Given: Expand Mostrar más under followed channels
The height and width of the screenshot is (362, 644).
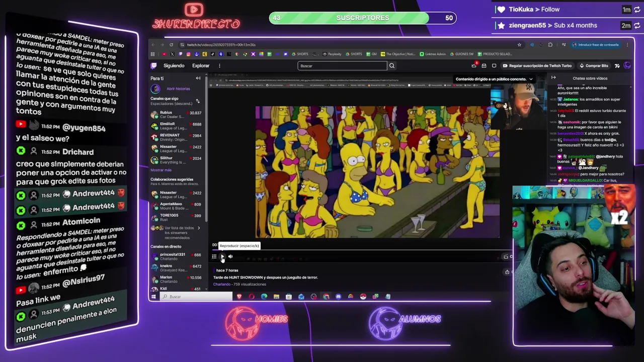Looking at the screenshot, I should (161, 170).
